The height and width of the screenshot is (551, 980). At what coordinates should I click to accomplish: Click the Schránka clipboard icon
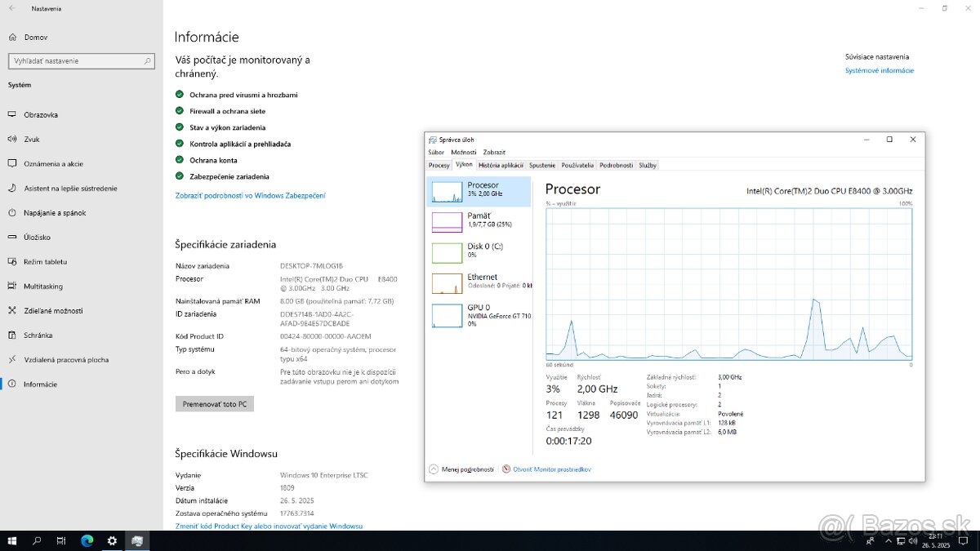point(12,335)
